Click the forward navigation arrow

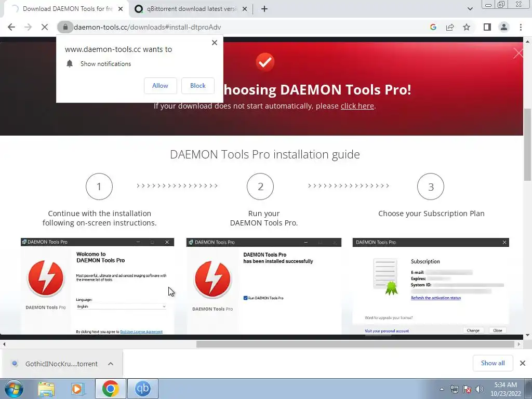(28, 27)
